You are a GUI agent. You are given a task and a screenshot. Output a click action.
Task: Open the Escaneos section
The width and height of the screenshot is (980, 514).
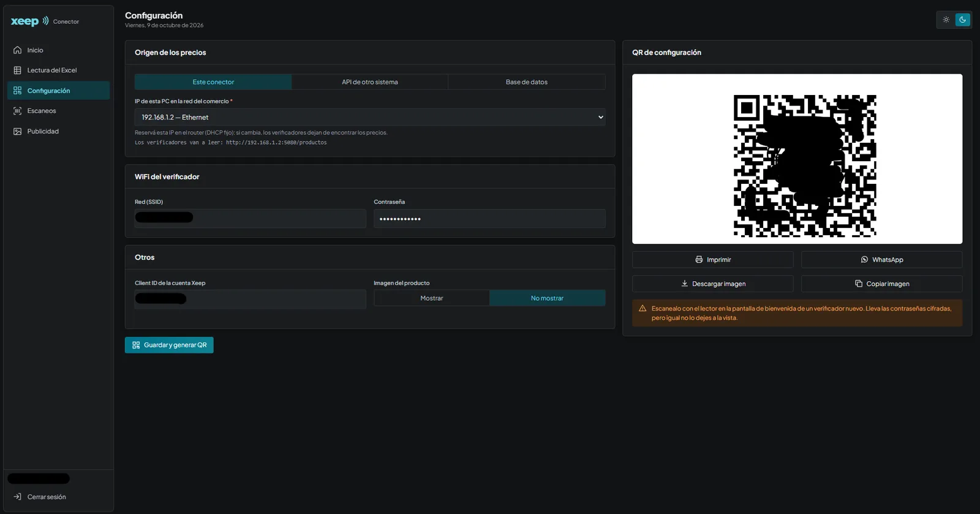tap(58, 111)
